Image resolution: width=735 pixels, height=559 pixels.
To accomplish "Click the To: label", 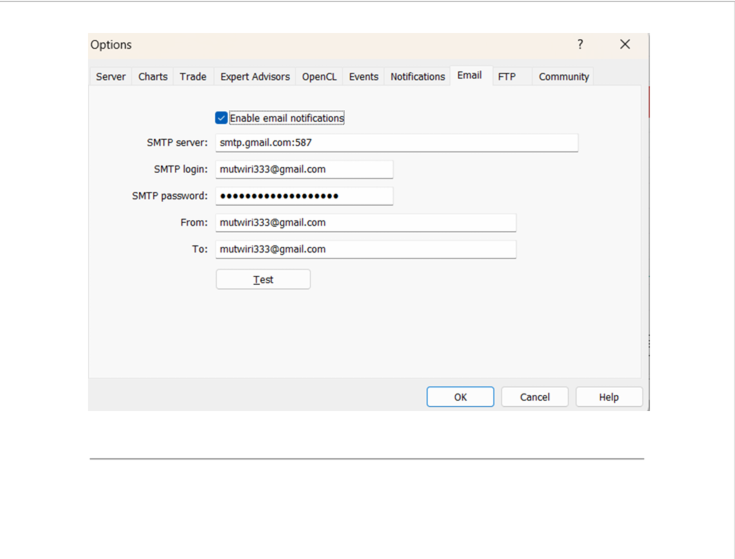I will [x=200, y=250].
